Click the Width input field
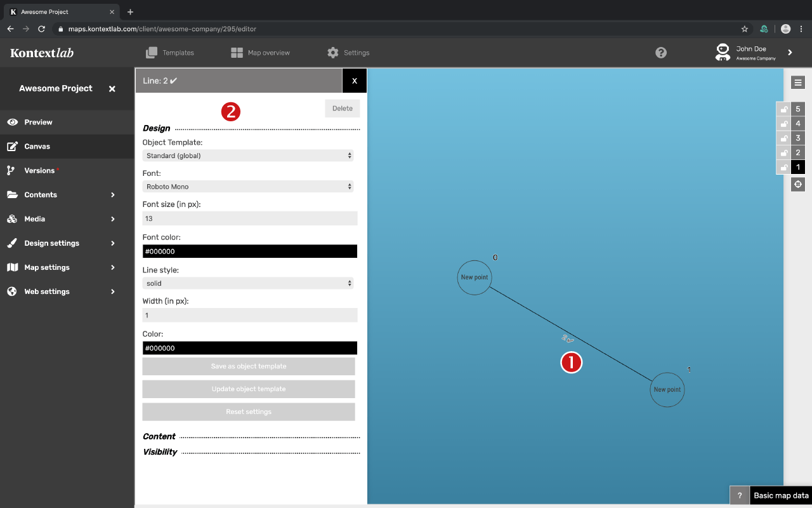This screenshot has width=812, height=508. tap(250, 315)
